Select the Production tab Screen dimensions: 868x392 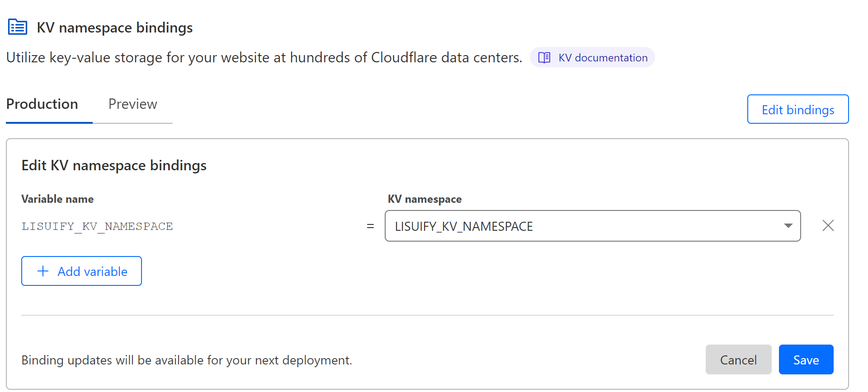42,104
